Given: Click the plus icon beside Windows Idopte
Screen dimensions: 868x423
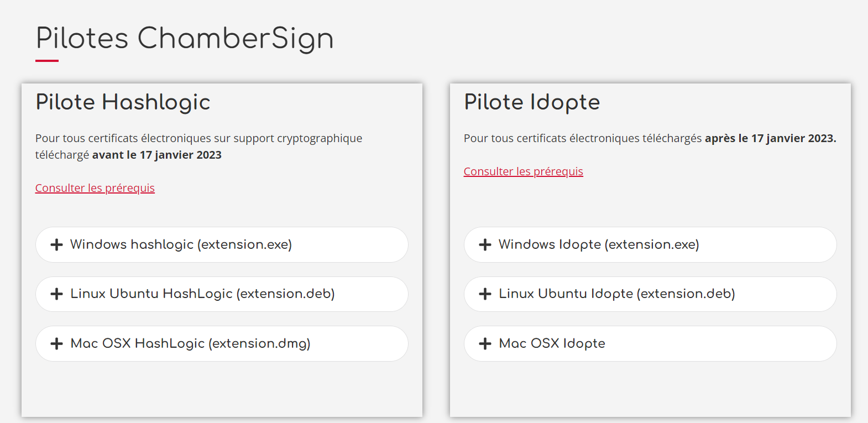Looking at the screenshot, I should (x=485, y=244).
